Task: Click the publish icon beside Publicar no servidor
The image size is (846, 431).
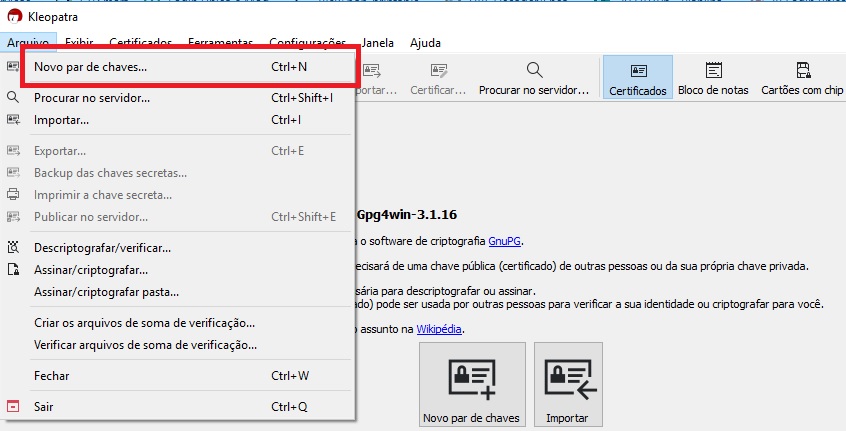Action: (x=13, y=217)
